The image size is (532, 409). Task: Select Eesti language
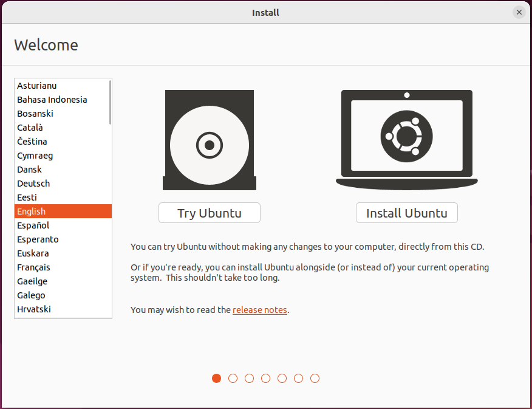click(x=63, y=197)
